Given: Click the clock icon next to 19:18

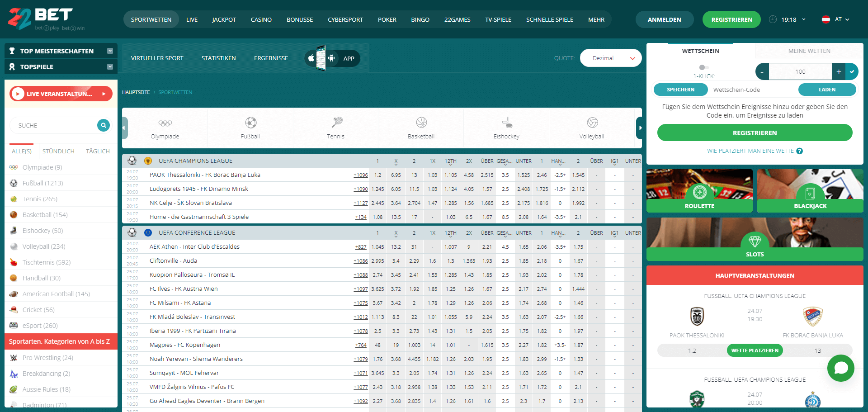Looking at the screenshot, I should tap(773, 19).
